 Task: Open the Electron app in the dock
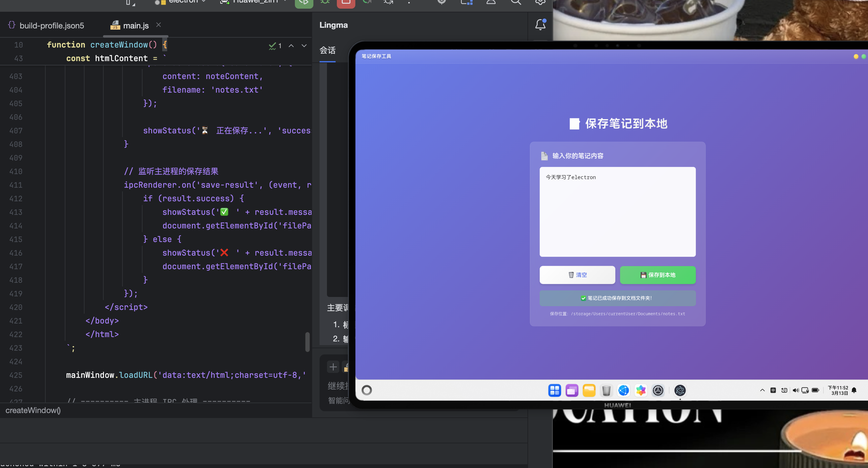(680, 391)
